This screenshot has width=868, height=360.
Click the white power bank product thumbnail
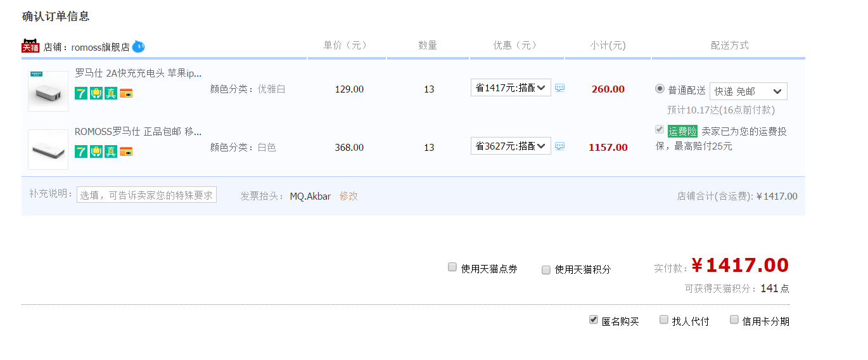tap(48, 150)
